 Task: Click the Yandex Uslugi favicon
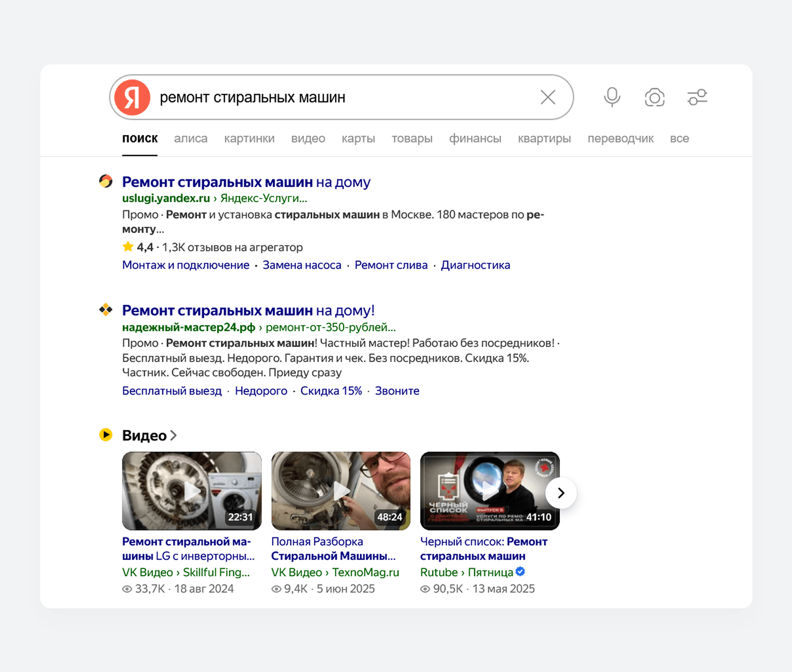point(106,181)
